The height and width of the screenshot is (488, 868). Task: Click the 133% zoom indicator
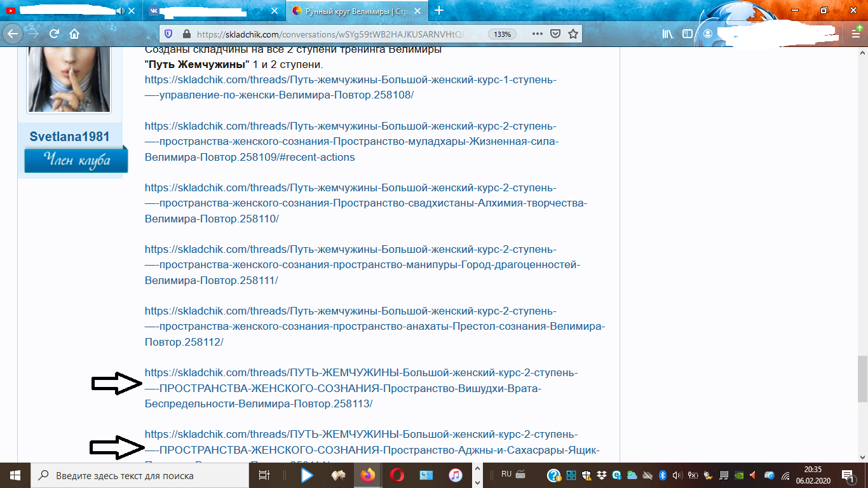(502, 35)
